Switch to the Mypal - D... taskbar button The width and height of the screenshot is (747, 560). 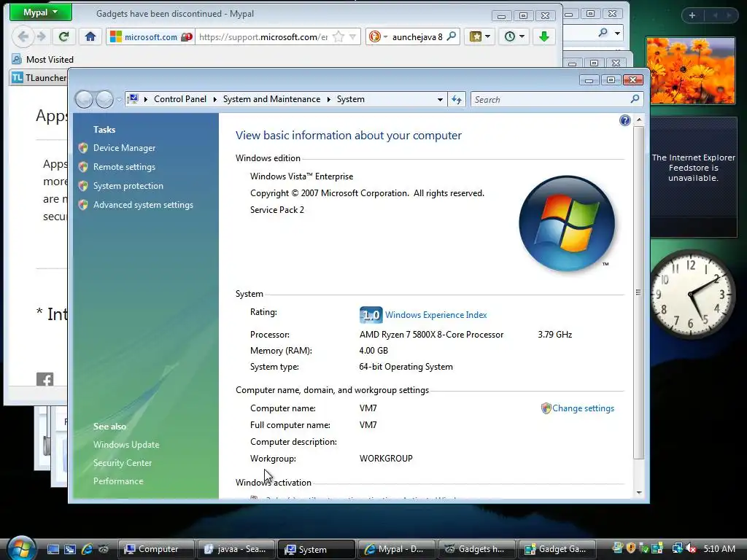point(396,549)
